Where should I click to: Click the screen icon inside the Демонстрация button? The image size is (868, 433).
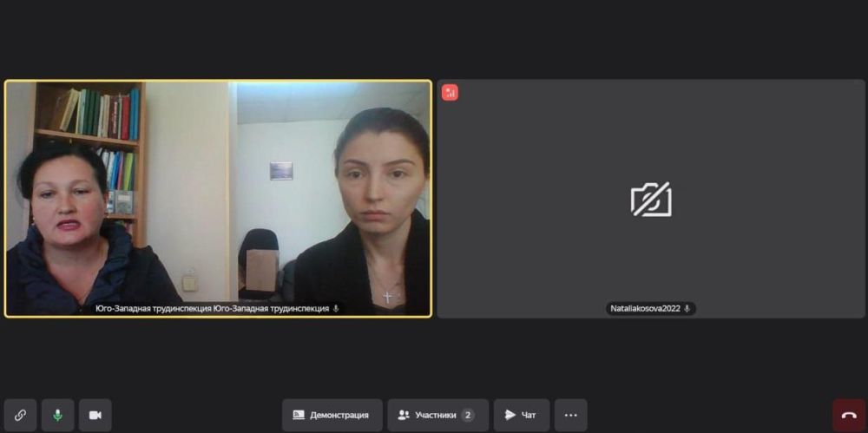299,415
